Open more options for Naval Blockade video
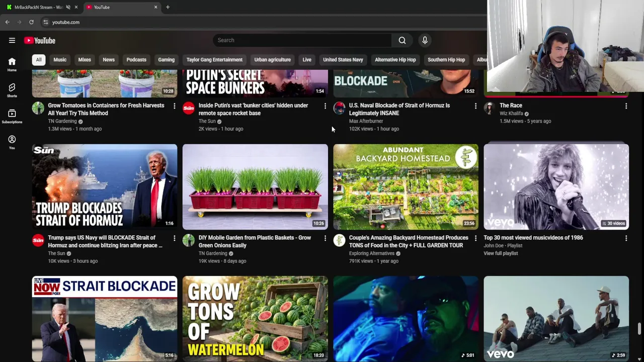 [475, 106]
